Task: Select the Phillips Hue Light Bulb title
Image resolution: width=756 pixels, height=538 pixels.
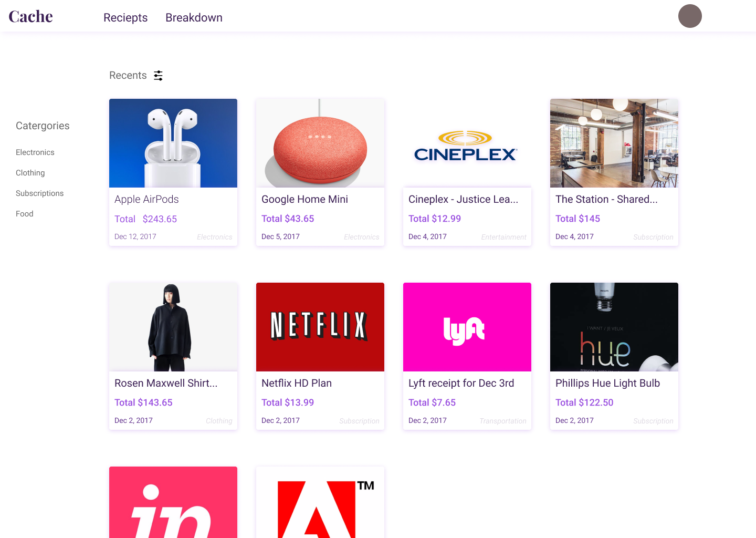Action: coord(607,384)
